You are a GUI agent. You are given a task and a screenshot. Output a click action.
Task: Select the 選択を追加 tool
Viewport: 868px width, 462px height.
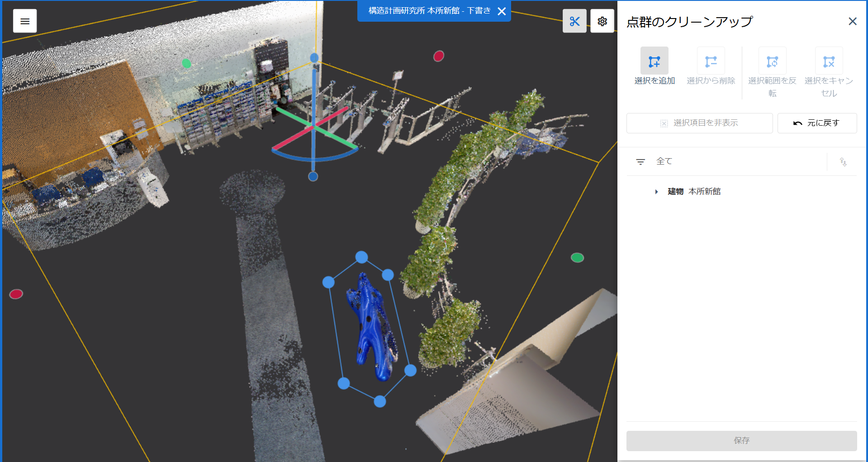click(655, 61)
